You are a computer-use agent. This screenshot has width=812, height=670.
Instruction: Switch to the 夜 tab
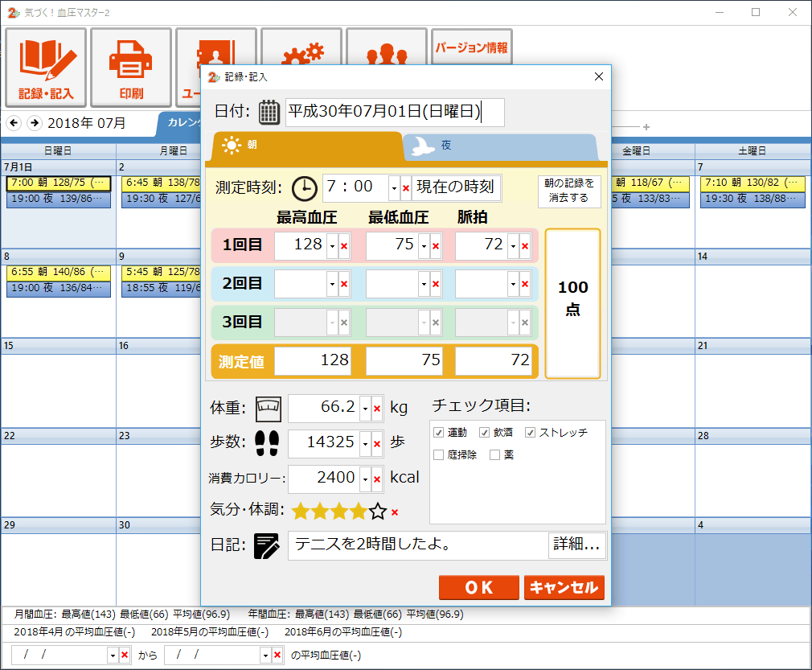[x=500, y=146]
